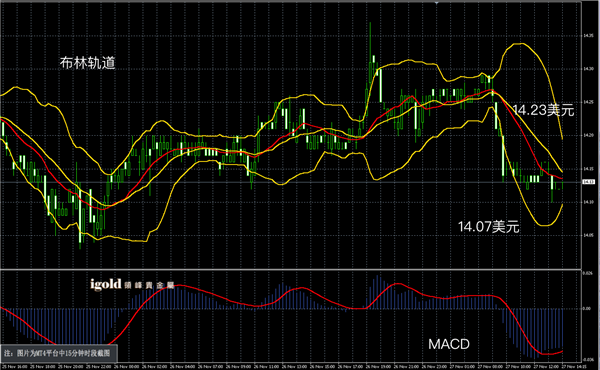Click the 14.25 price axis label
The image size is (600, 370).
588,102
